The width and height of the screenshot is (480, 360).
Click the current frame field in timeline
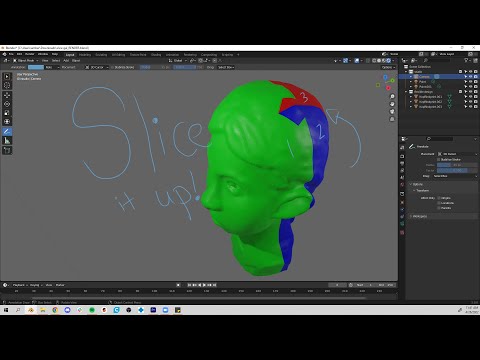point(337,285)
